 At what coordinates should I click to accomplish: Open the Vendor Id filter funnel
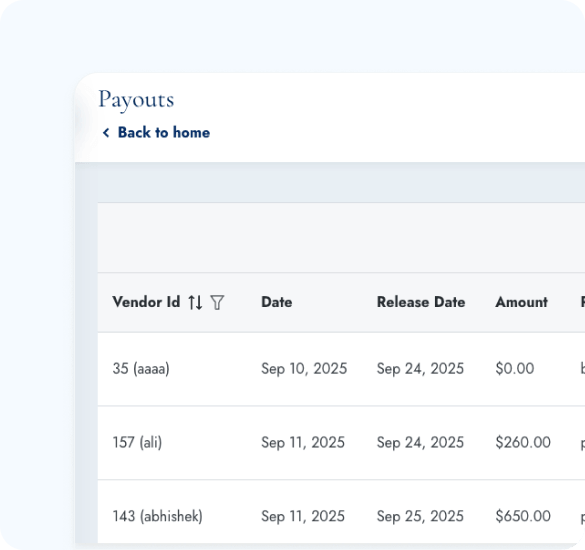217,302
